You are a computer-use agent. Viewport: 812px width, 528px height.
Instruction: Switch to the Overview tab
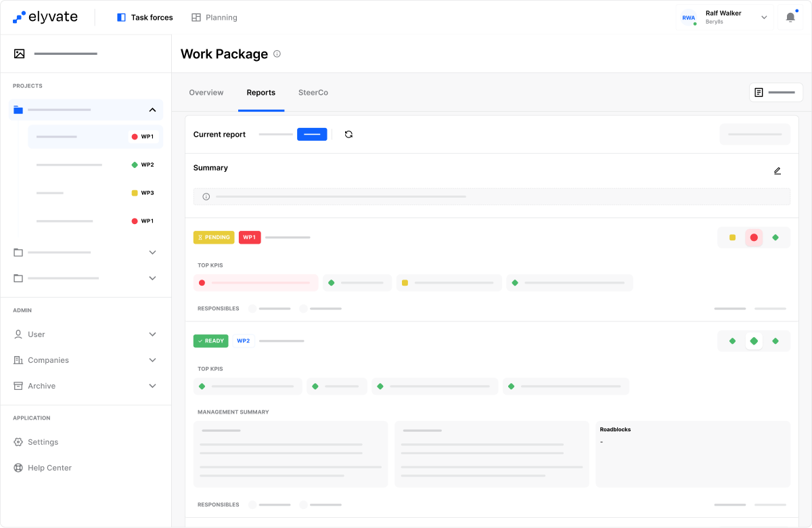coord(206,93)
